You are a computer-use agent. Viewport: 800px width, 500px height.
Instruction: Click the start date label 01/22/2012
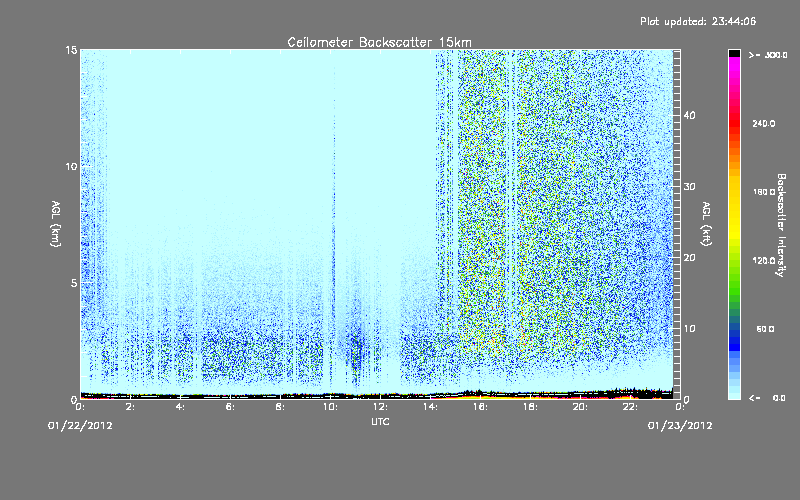pos(80,426)
